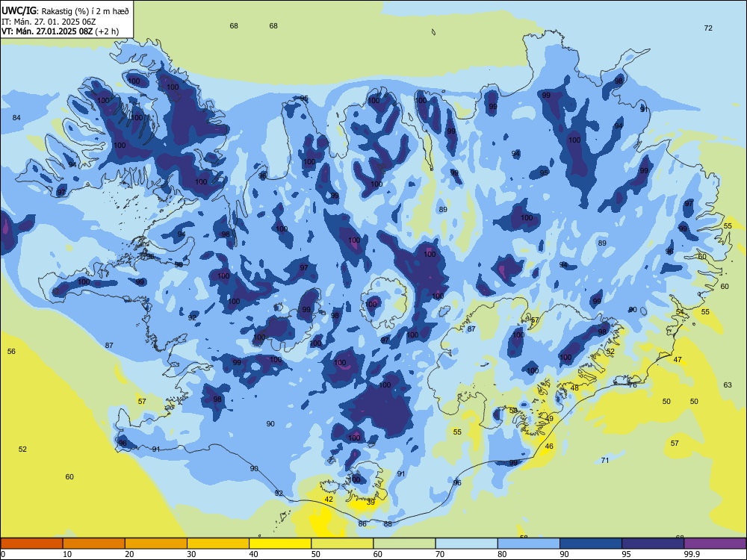The width and height of the screenshot is (747, 560).
Task: Click the pale yellow 50–60 legend swatch
Action: [342, 544]
